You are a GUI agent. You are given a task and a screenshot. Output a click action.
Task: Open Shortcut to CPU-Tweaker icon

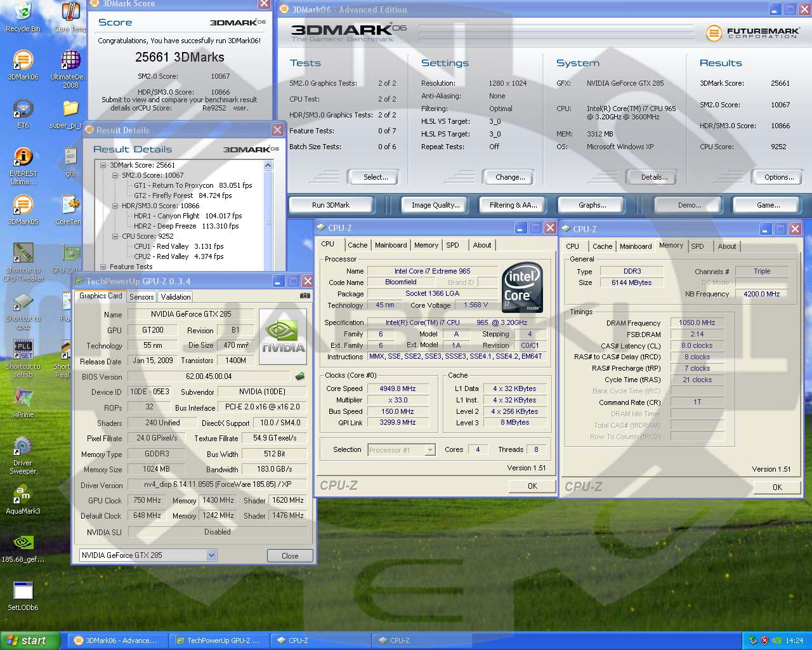[x=23, y=262]
